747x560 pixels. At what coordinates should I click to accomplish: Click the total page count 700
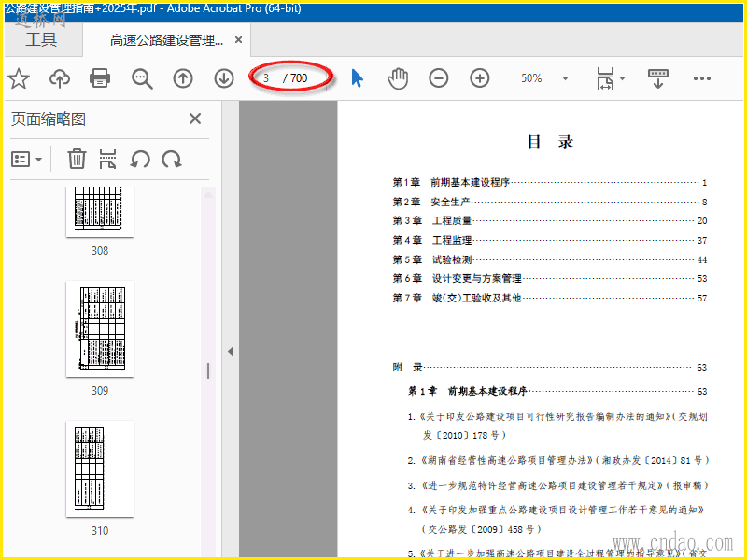[299, 78]
